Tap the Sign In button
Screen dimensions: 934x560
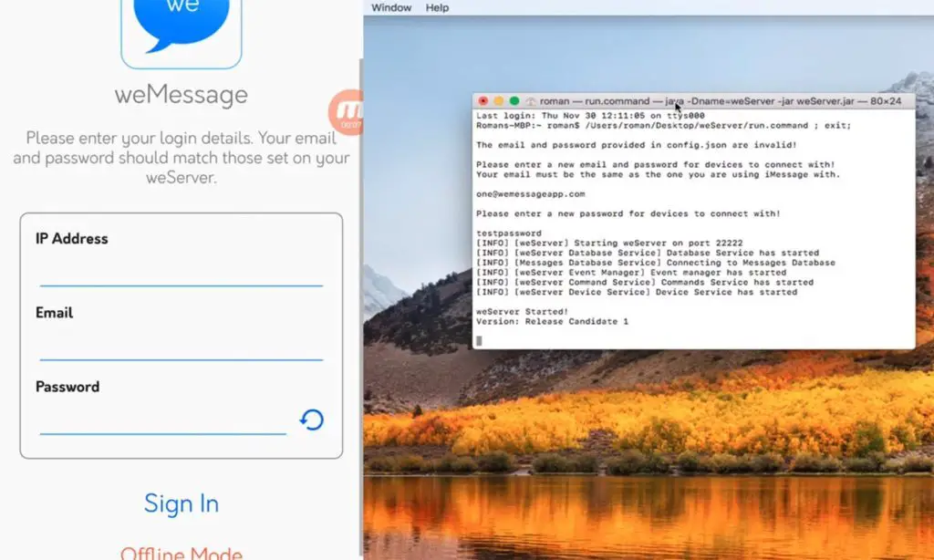pyautogui.click(x=182, y=504)
